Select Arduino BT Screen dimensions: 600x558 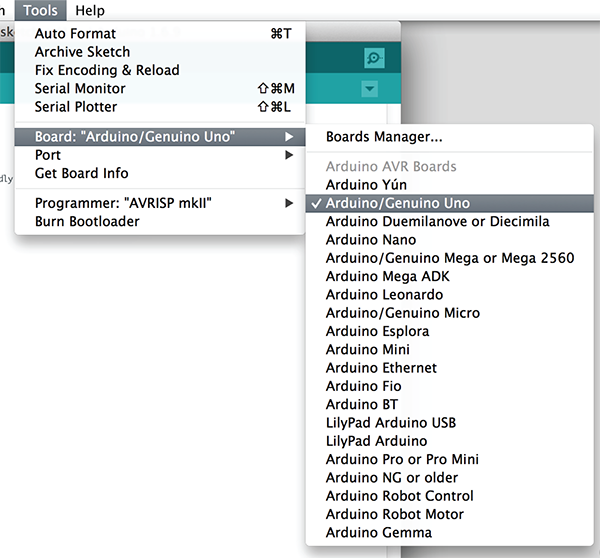point(450,405)
